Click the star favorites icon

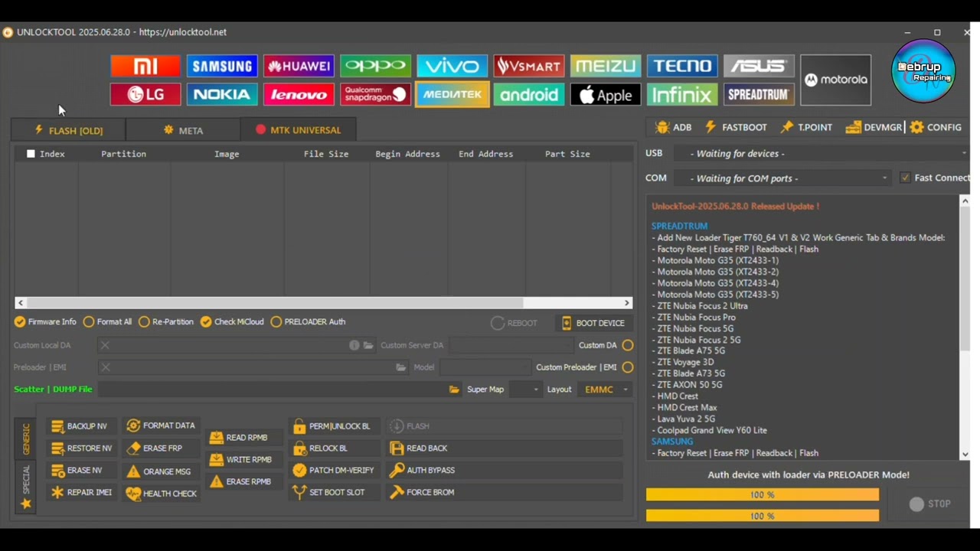(x=26, y=504)
